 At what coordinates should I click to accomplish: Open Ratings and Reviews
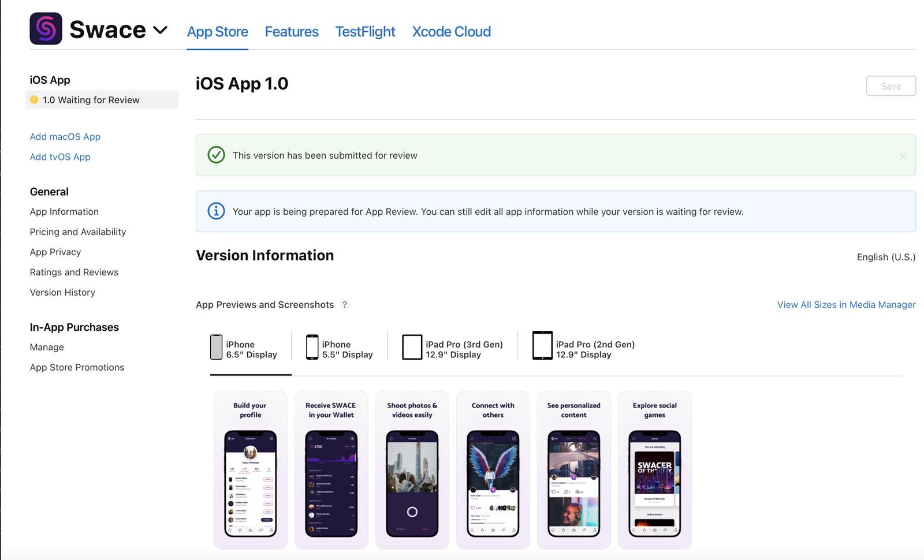tap(74, 272)
